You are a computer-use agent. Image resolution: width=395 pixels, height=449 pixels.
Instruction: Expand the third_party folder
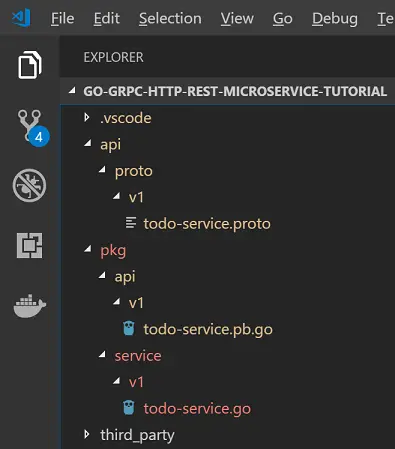tap(87, 434)
